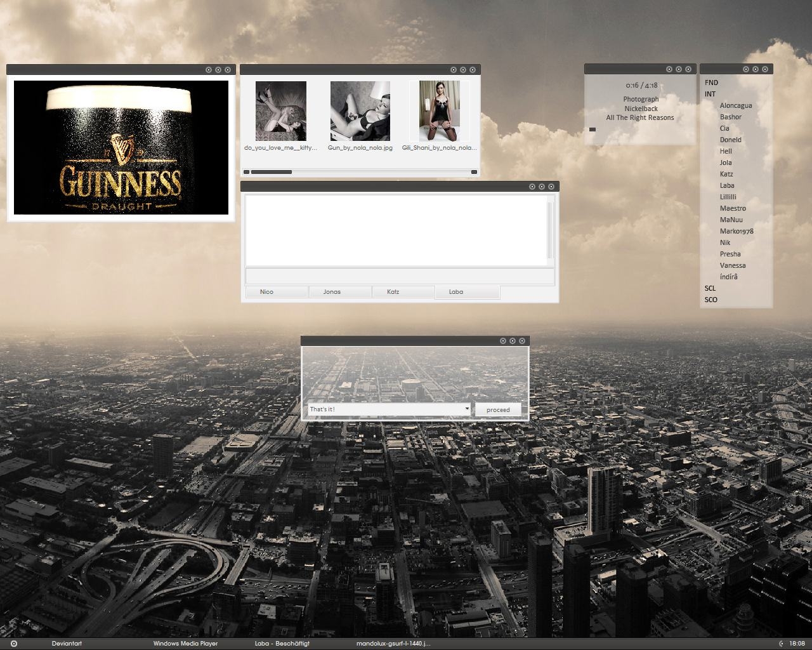Close the music player widget window
The height and width of the screenshot is (650, 812).
click(688, 69)
